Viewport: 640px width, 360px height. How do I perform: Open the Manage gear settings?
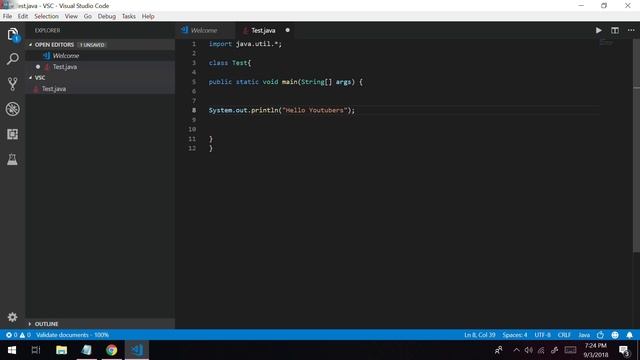click(13, 317)
